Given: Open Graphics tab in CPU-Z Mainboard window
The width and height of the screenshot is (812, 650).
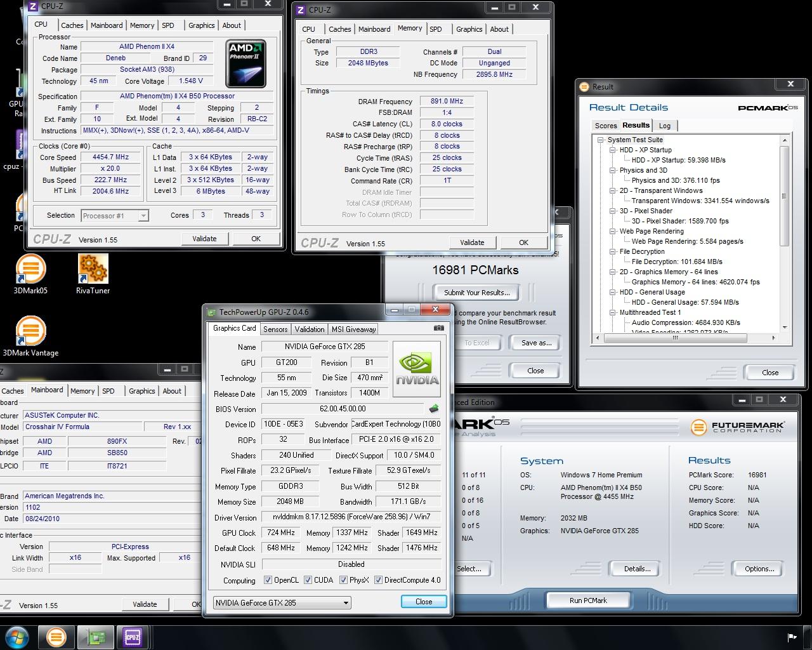Looking at the screenshot, I should point(141,391).
